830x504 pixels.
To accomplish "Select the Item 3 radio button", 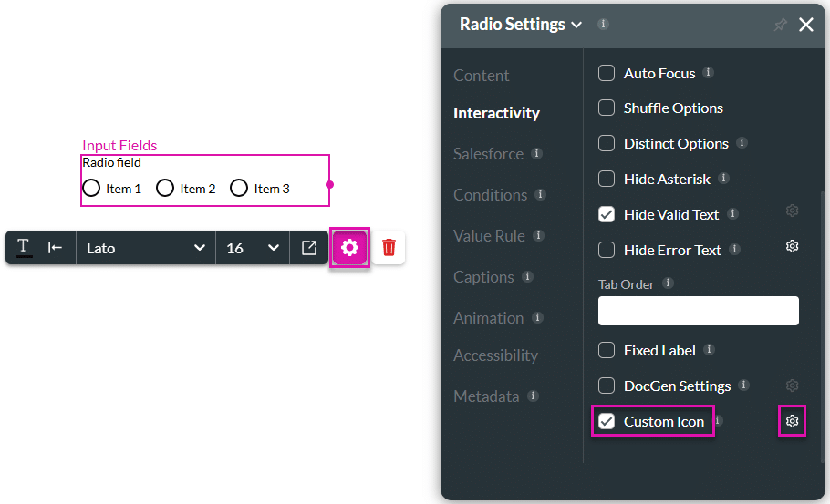I will click(239, 188).
